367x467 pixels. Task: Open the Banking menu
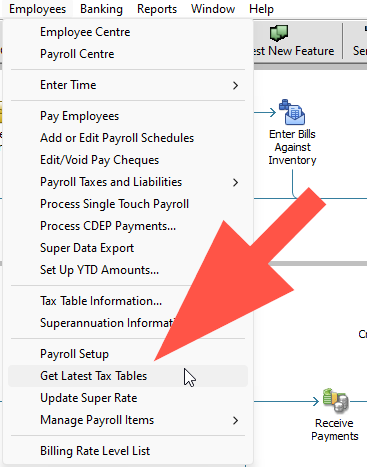click(x=101, y=9)
